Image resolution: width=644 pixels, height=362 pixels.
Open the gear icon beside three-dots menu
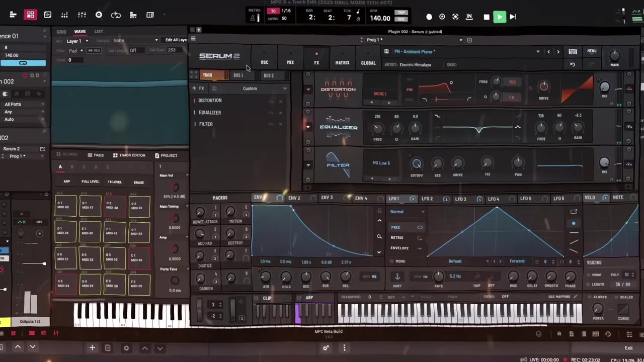(x=326, y=348)
